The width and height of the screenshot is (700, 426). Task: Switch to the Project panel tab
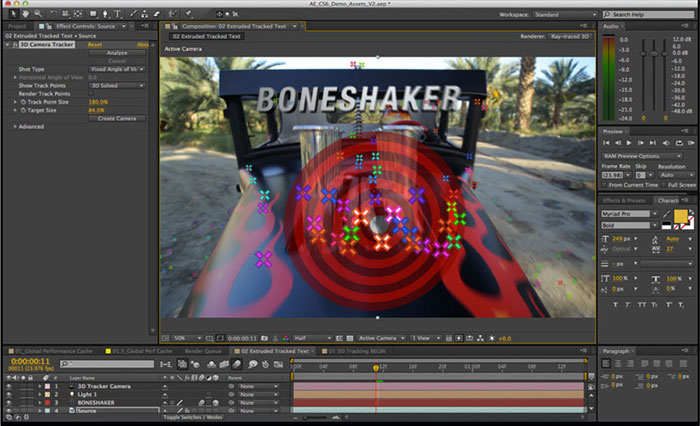coord(17,26)
